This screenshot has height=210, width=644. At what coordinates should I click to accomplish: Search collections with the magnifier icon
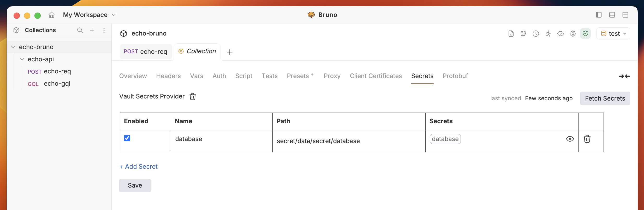[x=80, y=30]
